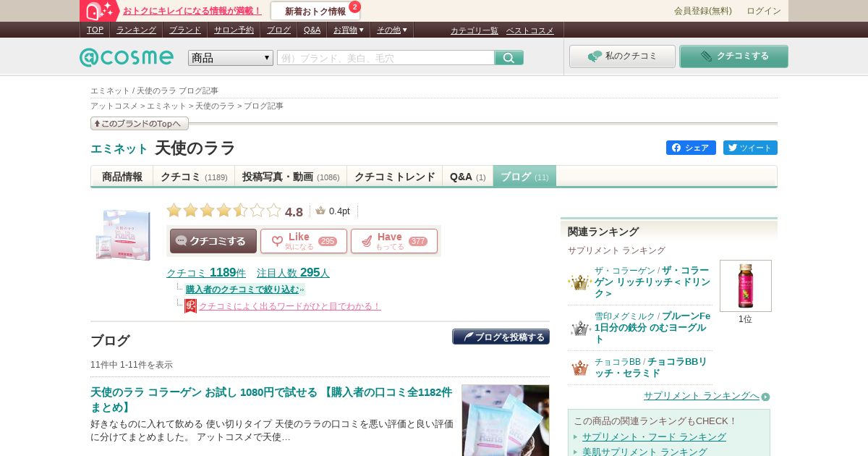The width and height of the screenshot is (868, 456).
Task: Switch to the Q&A (1) tab
Action: pos(468,177)
